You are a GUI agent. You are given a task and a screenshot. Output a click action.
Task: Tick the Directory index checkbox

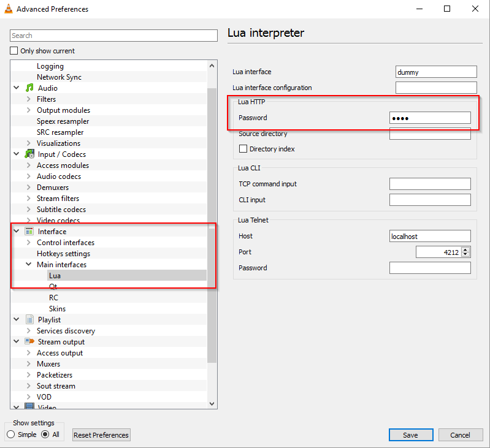[x=243, y=148]
